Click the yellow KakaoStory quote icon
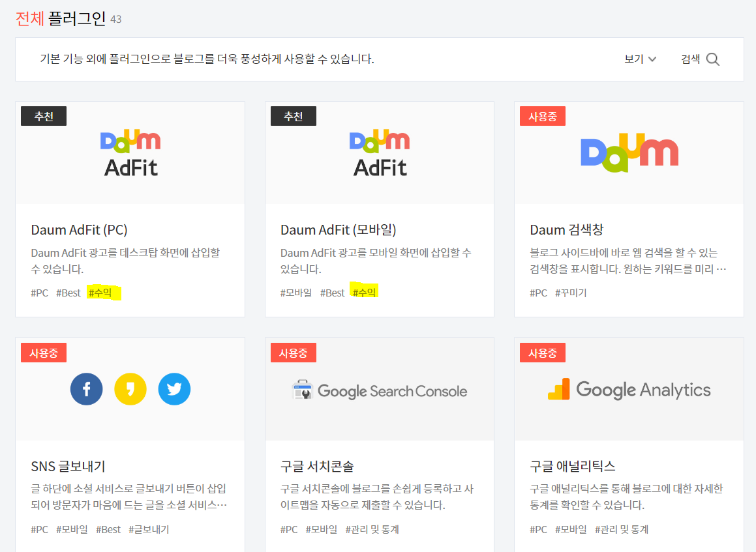The width and height of the screenshot is (756, 552). point(130,388)
